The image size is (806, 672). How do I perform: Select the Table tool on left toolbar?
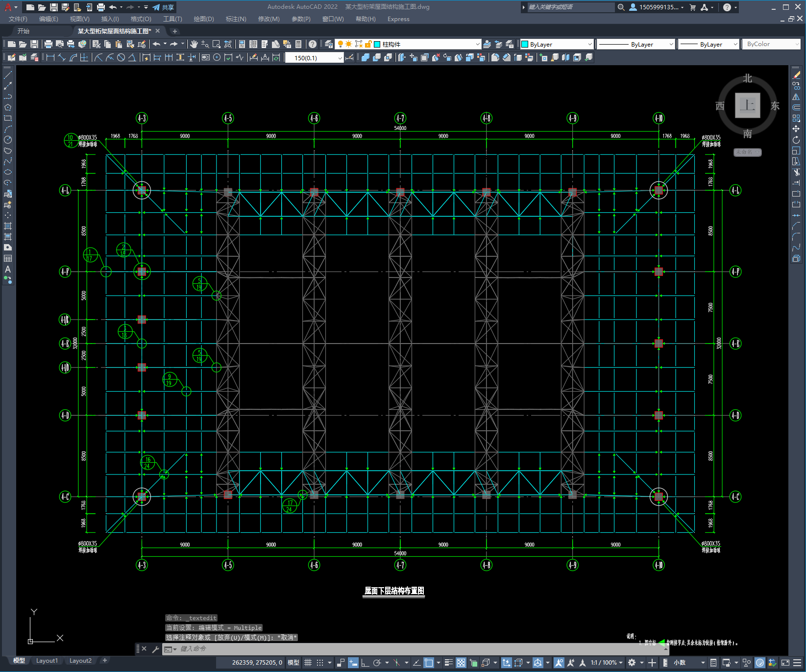8,258
